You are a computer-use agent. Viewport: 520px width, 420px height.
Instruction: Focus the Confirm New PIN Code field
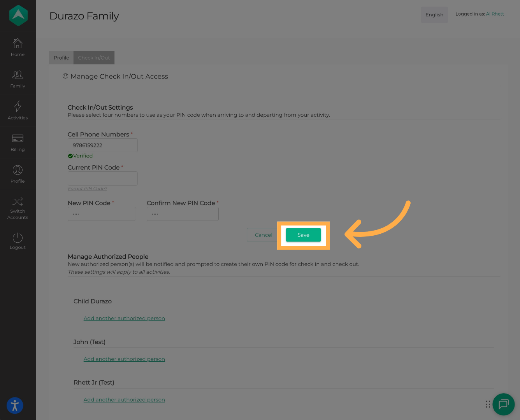pyautogui.click(x=182, y=214)
